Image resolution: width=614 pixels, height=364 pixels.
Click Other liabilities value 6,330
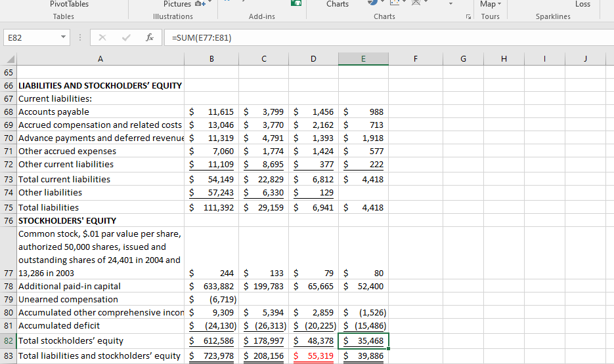(x=264, y=192)
